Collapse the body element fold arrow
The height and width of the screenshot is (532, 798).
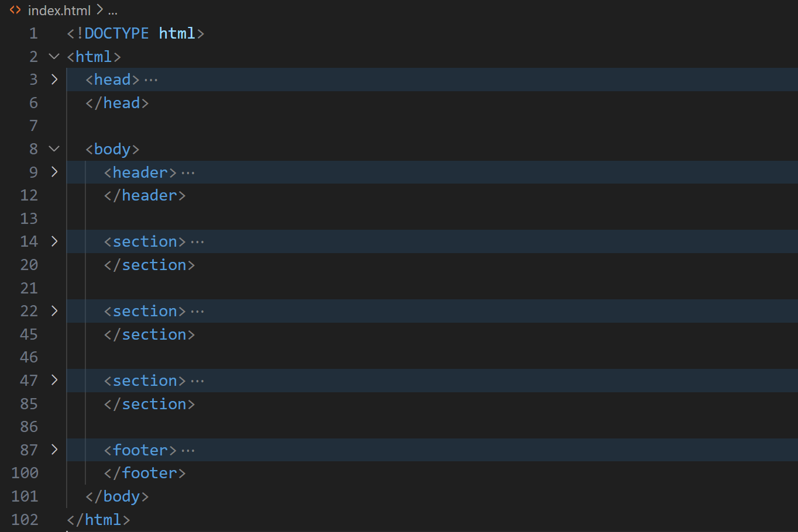(x=54, y=149)
